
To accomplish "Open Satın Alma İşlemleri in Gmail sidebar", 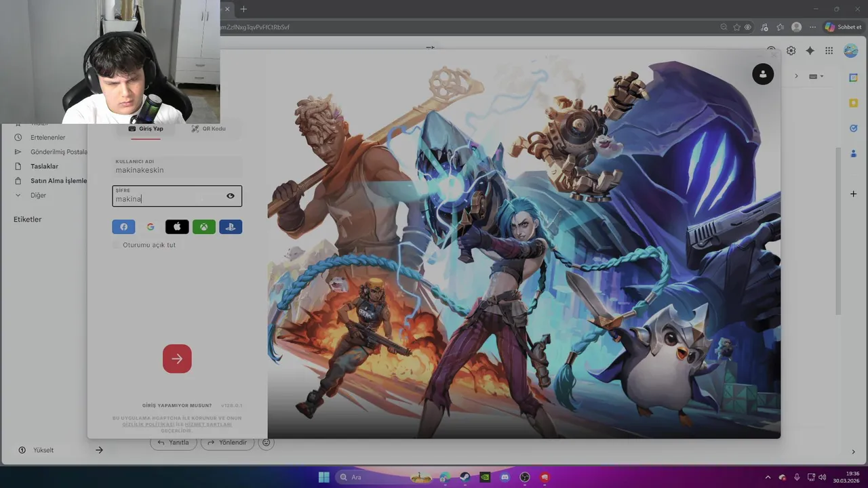I will [58, 181].
